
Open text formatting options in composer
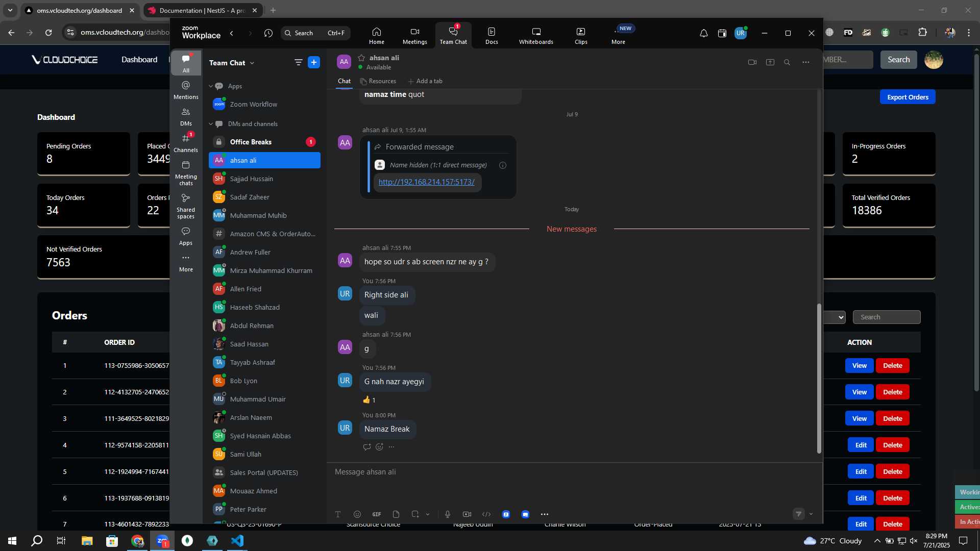tap(337, 514)
